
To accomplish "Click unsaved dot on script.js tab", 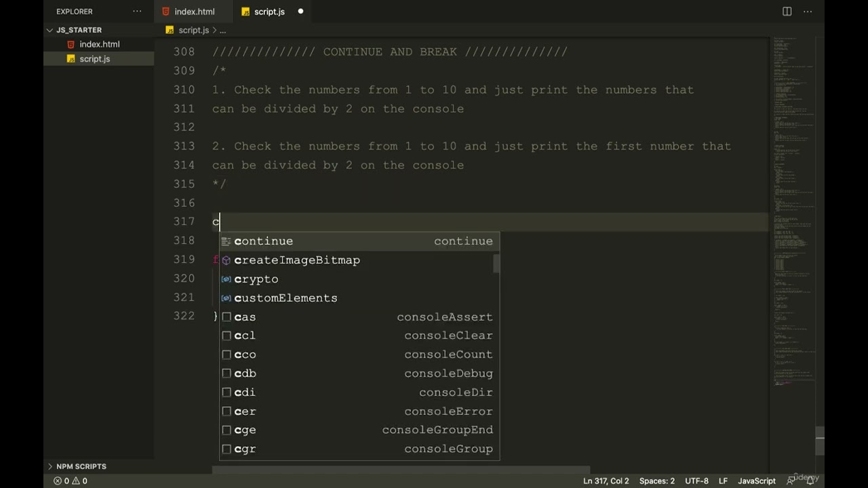I will pyautogui.click(x=300, y=12).
